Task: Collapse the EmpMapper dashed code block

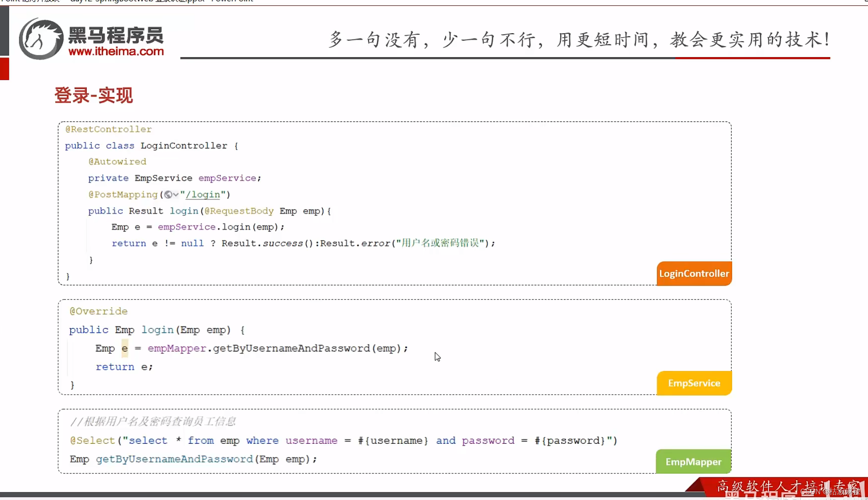Action: point(394,441)
